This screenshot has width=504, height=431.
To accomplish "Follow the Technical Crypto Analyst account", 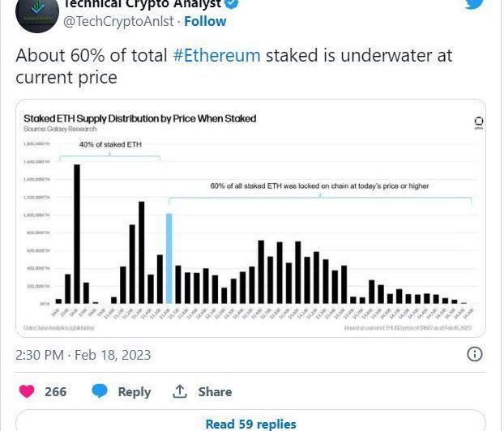I will (204, 22).
